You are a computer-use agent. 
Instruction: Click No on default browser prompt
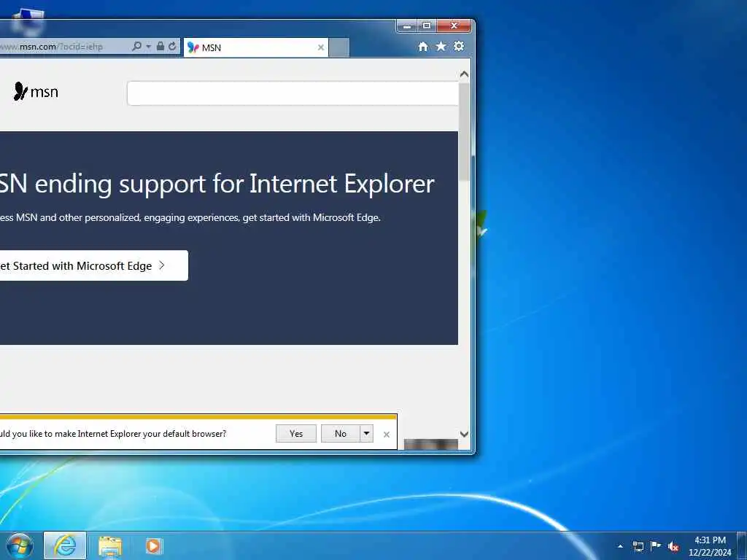[x=340, y=433]
